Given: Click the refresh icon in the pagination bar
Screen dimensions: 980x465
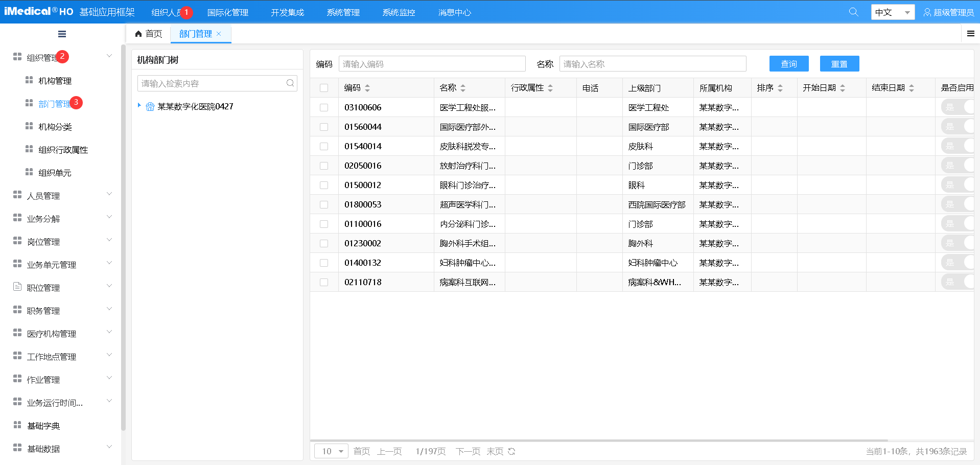Looking at the screenshot, I should (511, 451).
